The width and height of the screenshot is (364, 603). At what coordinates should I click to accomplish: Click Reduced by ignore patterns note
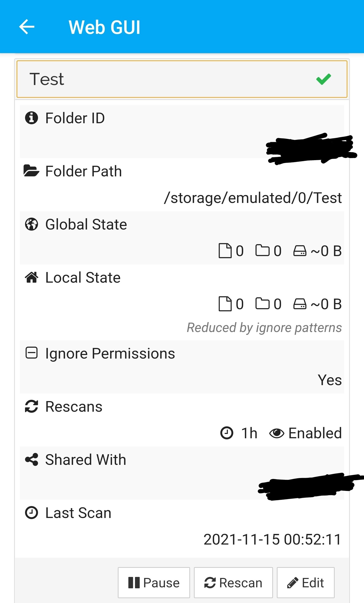pos(264,327)
